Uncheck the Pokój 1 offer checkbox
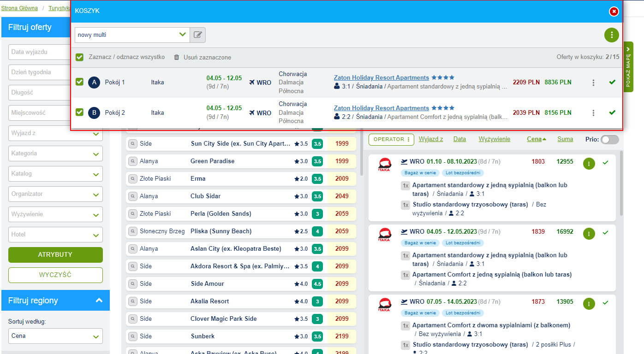The image size is (644, 354). pyautogui.click(x=80, y=82)
